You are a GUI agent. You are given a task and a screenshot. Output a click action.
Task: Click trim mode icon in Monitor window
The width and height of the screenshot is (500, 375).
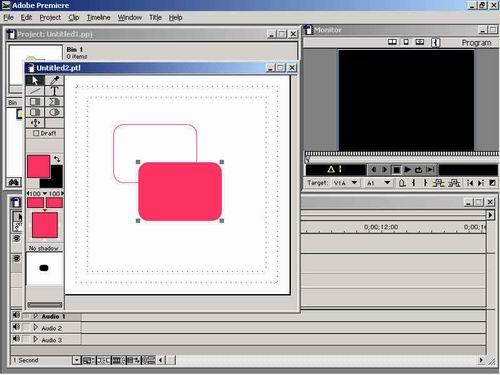tap(420, 42)
